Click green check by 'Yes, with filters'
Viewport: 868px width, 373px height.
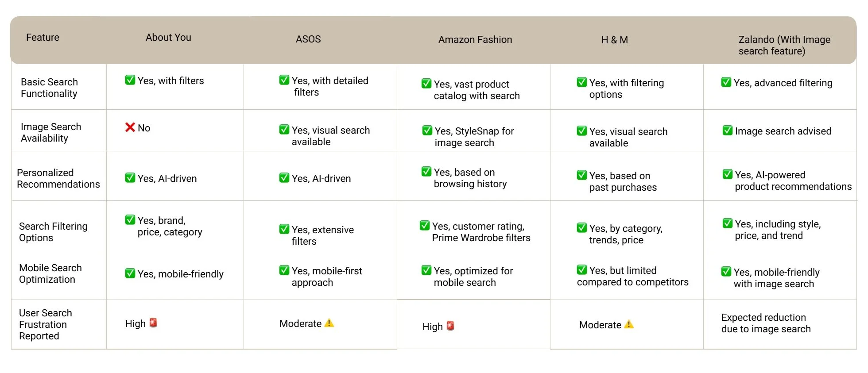click(x=130, y=80)
